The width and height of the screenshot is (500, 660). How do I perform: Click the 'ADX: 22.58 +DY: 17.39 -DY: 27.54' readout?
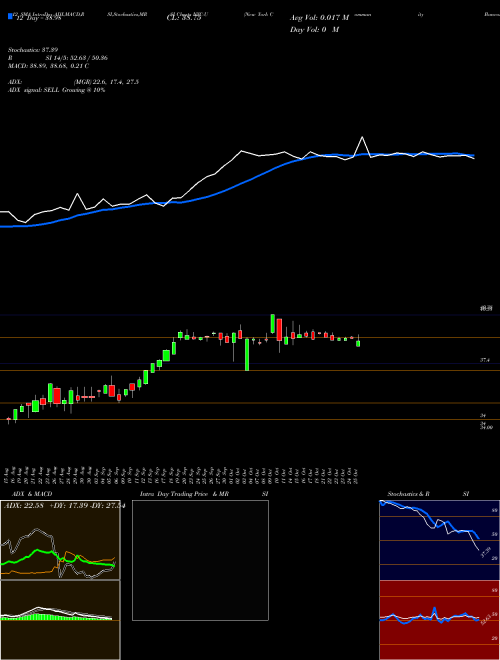click(64, 506)
